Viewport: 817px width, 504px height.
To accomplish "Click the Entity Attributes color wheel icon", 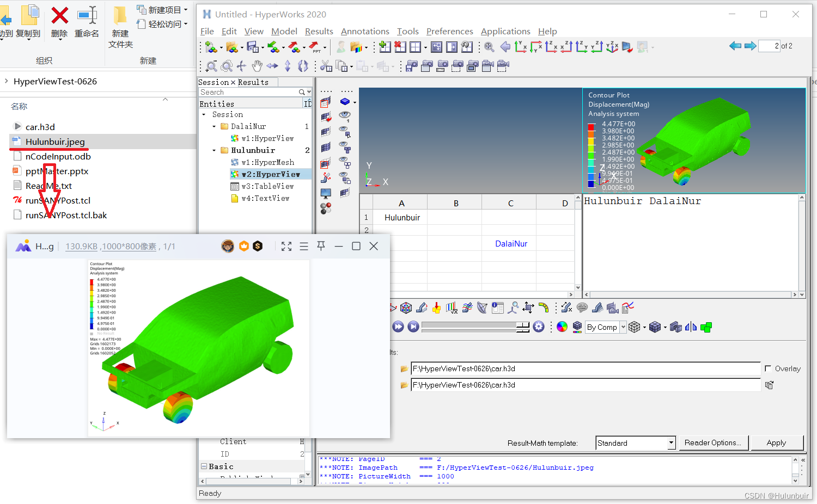I will click(562, 327).
